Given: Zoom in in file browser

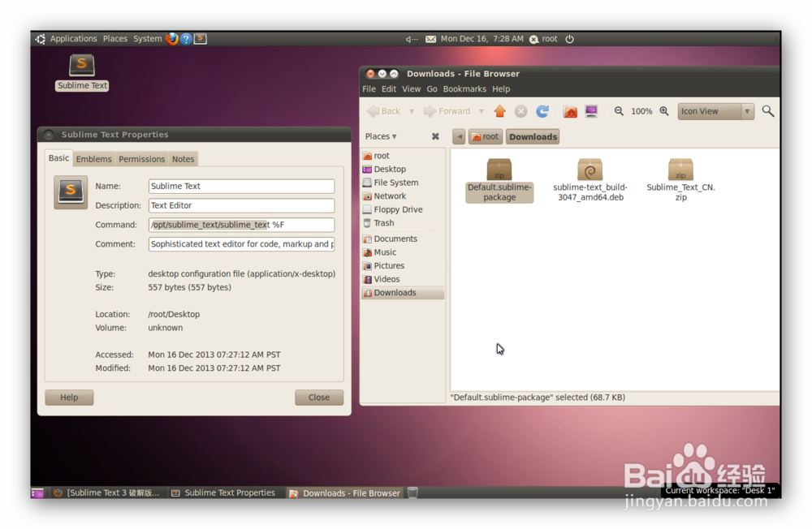Looking at the screenshot, I should point(664,111).
